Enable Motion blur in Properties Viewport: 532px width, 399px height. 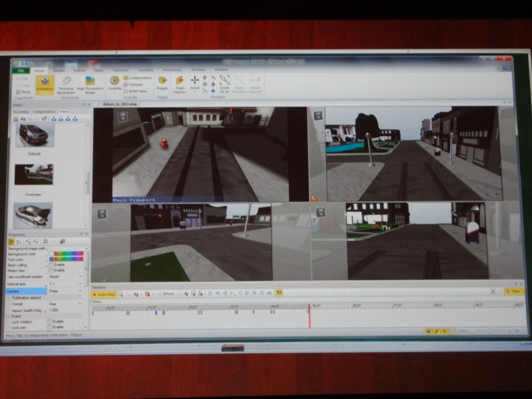click(x=51, y=270)
